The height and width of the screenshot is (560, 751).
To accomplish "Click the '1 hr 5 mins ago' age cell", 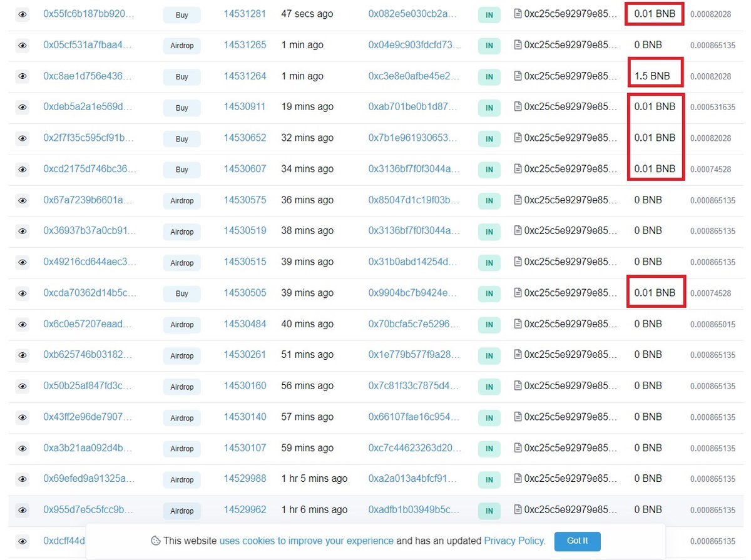I will pos(314,479).
